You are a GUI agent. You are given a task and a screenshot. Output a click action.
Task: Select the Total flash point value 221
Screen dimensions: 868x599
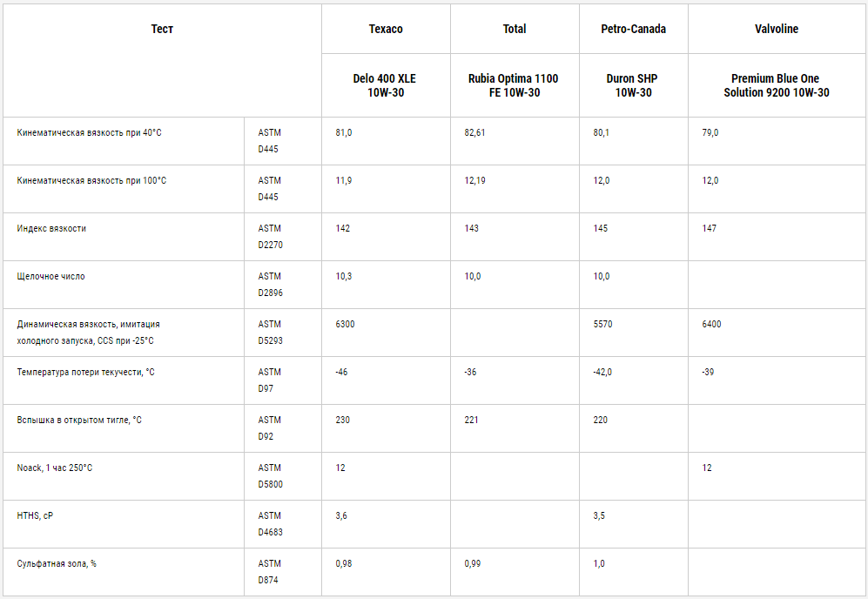tap(471, 421)
